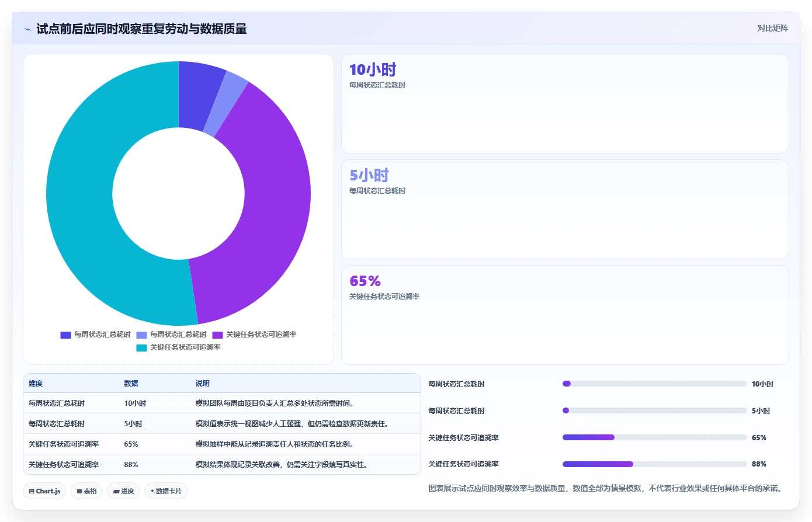Viewport: 812px width, 522px height.
Task: Click the 5小时 cell in the table
Action: pos(133,424)
